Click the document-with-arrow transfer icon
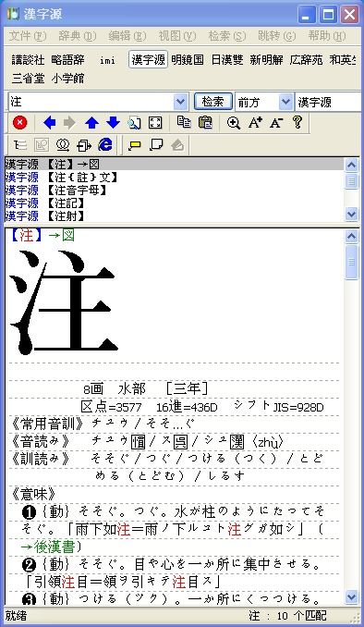 pos(84,145)
